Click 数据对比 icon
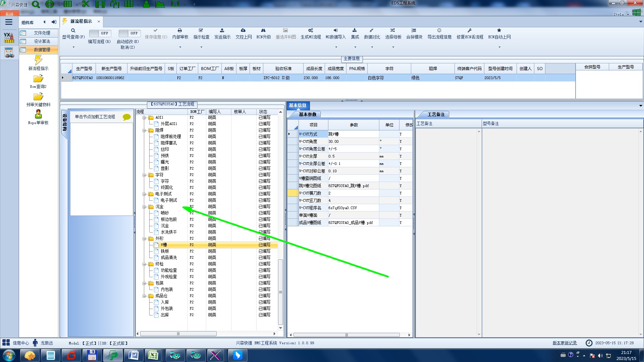This screenshot has height=362, width=644. click(372, 31)
